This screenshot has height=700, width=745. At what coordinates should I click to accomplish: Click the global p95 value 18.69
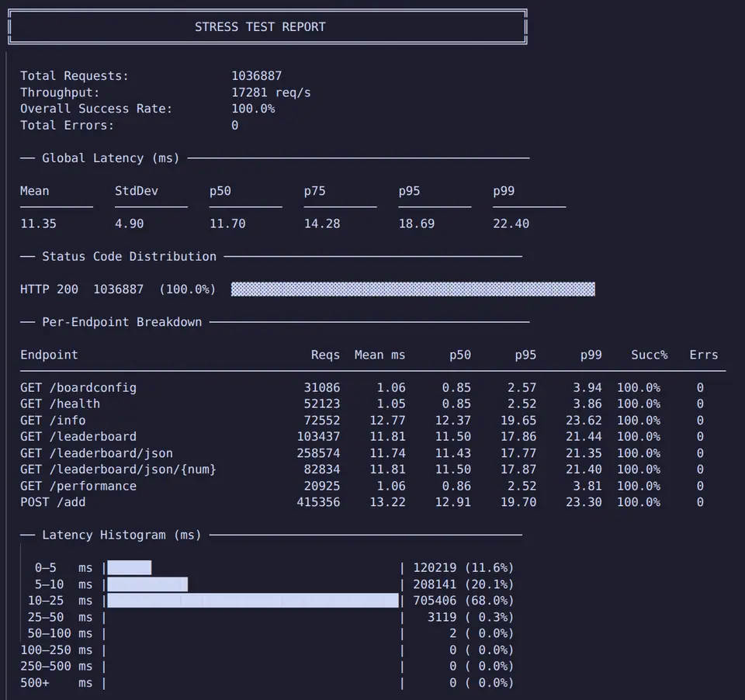point(417,224)
